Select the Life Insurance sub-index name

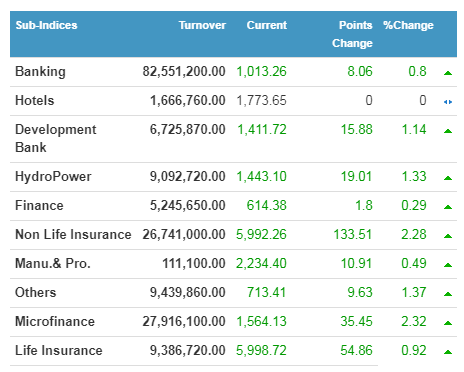pos(59,350)
